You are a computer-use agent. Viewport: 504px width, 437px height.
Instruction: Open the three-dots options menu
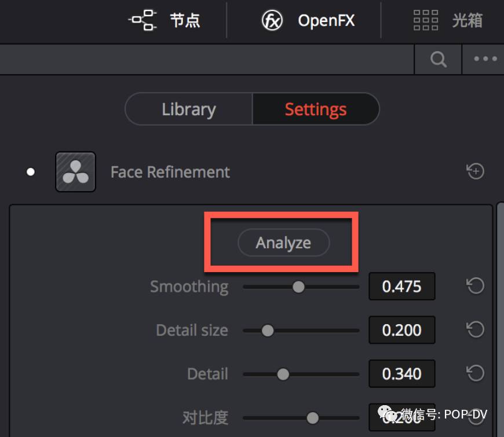click(485, 59)
